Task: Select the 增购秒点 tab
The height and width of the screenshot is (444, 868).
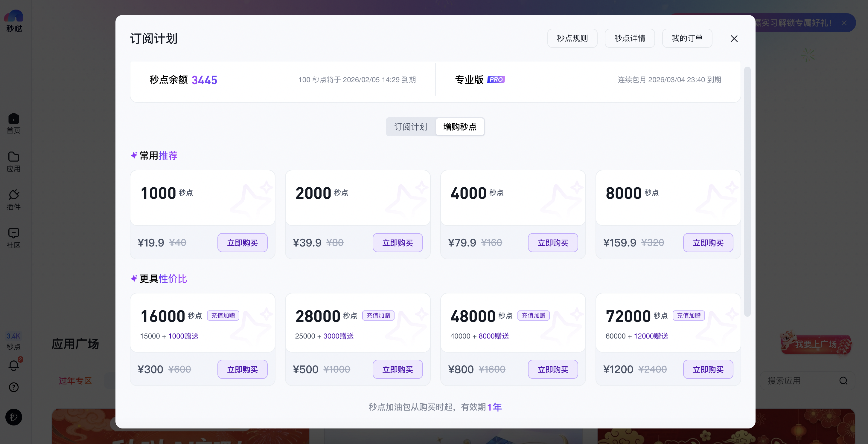Action: [460, 127]
